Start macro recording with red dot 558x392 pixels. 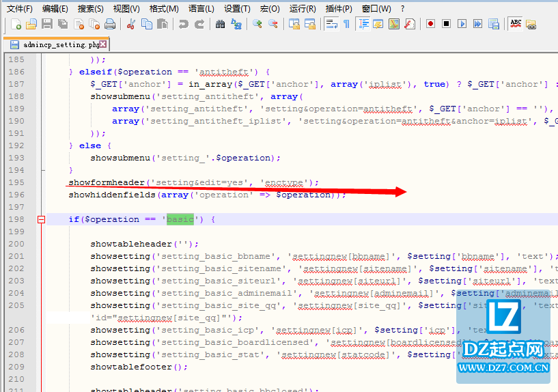[x=430, y=24]
